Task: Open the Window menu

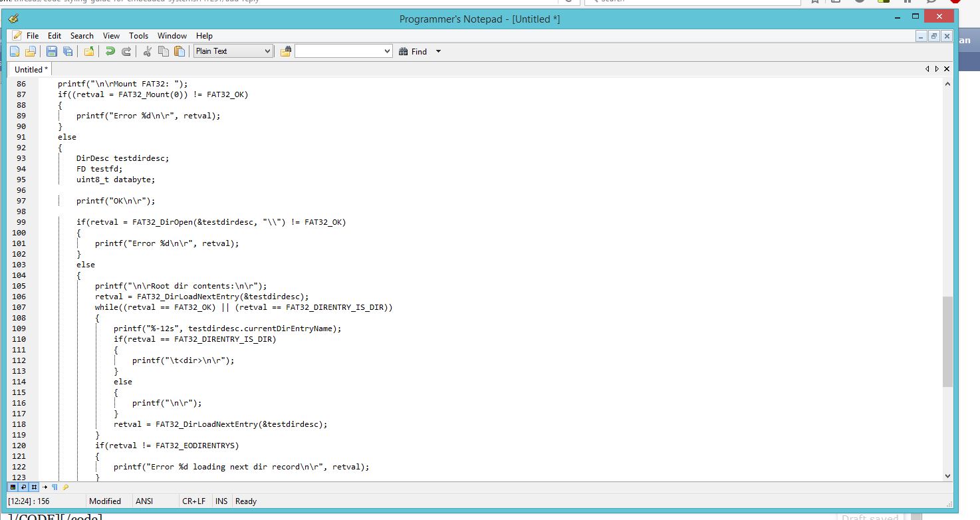Action: (172, 36)
